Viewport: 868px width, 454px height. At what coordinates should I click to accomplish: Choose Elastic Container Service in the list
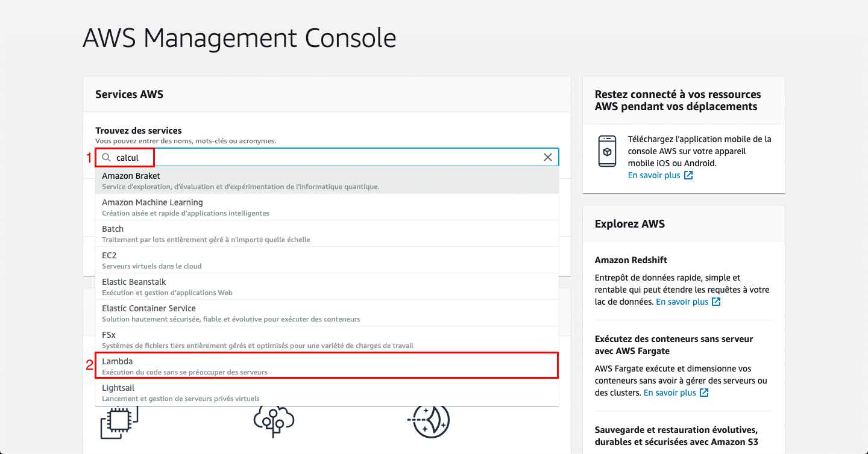click(x=327, y=313)
